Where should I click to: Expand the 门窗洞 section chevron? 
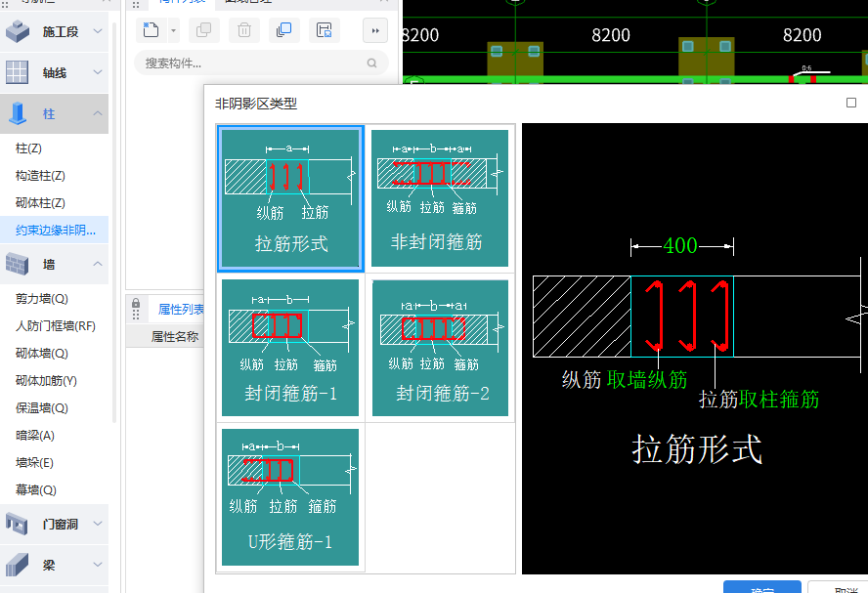click(x=98, y=523)
